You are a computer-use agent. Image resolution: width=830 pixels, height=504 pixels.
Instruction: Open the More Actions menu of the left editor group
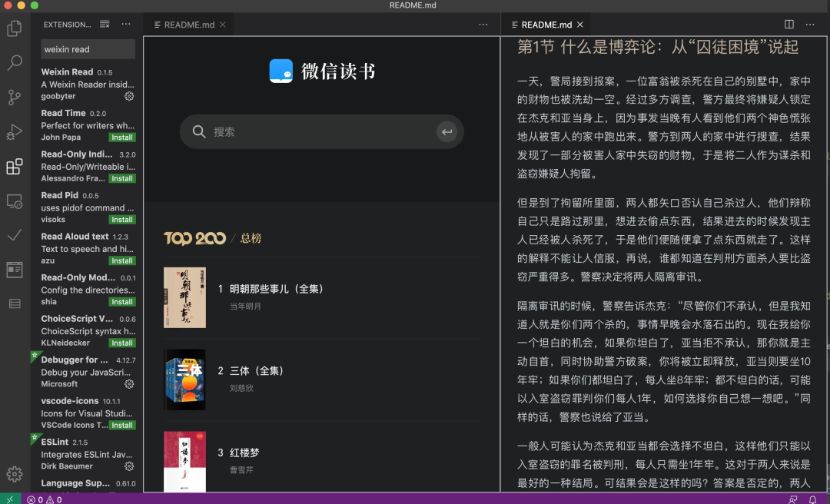pyautogui.click(x=483, y=24)
